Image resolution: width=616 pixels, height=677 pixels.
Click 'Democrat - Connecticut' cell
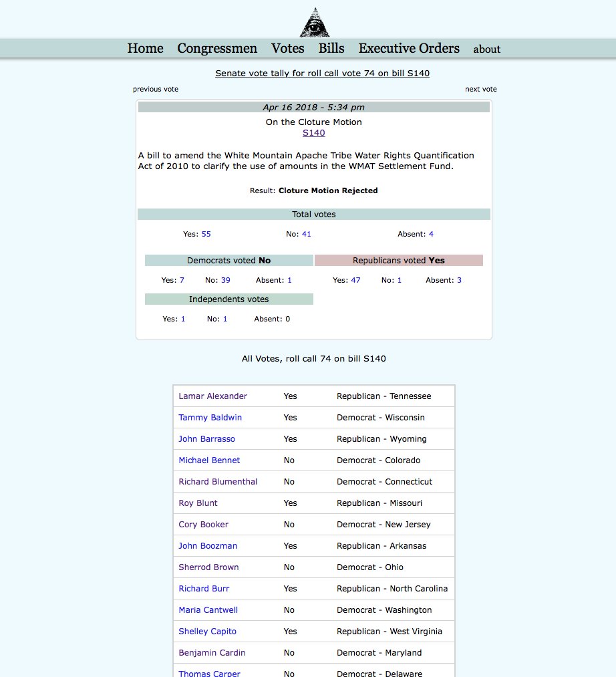tap(384, 482)
